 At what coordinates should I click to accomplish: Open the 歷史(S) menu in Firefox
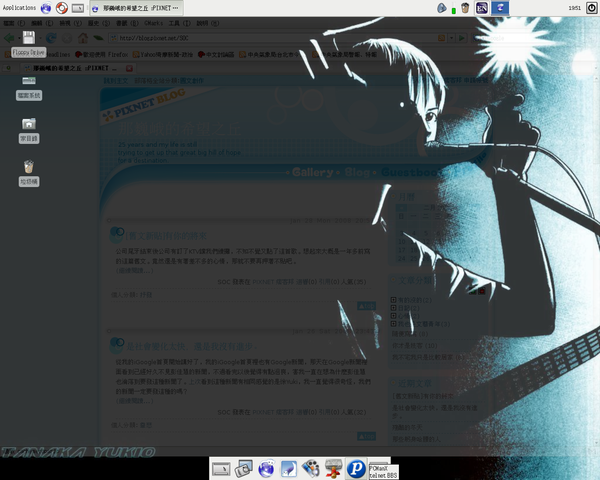(99, 23)
